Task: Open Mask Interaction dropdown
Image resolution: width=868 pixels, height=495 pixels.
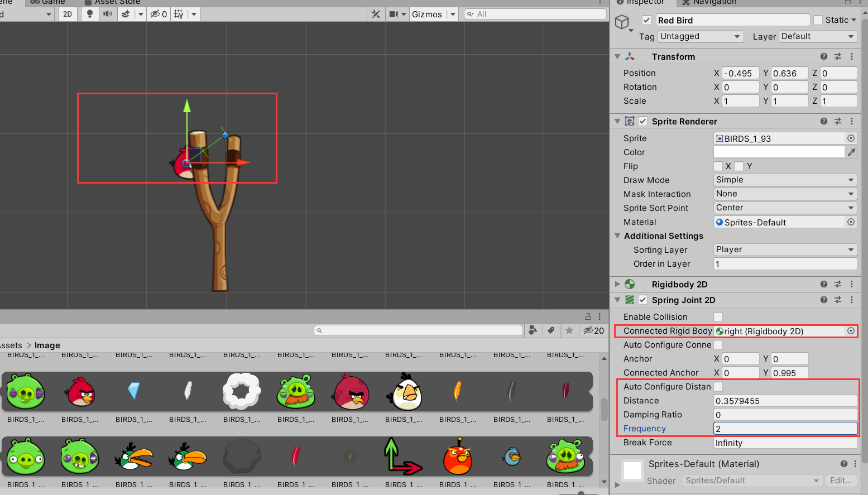Action: [785, 194]
